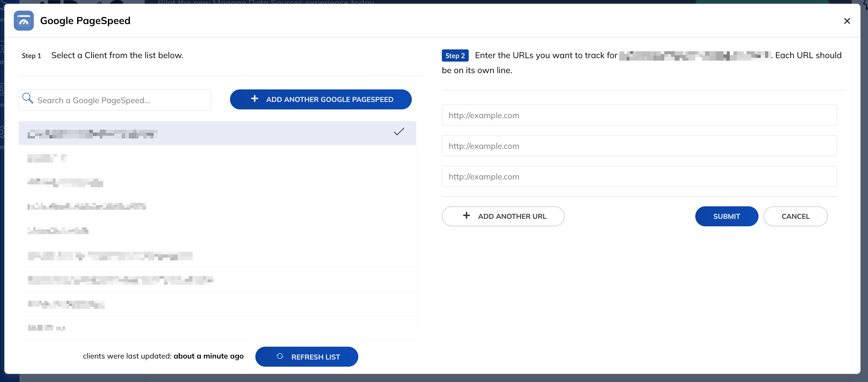Click the Refresh List button
868x382 pixels.
(307, 357)
